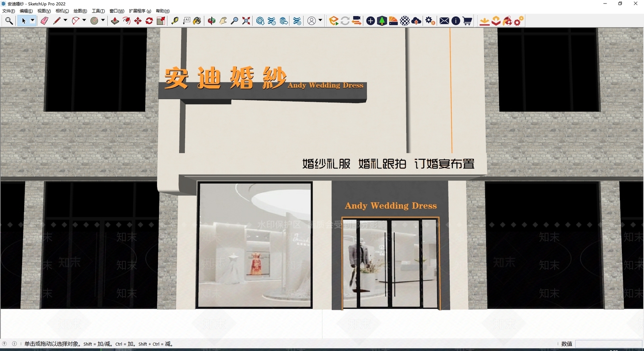Viewport: 644px width, 351px height.
Task: Click the status bar info circle icon
Action: [14, 344]
